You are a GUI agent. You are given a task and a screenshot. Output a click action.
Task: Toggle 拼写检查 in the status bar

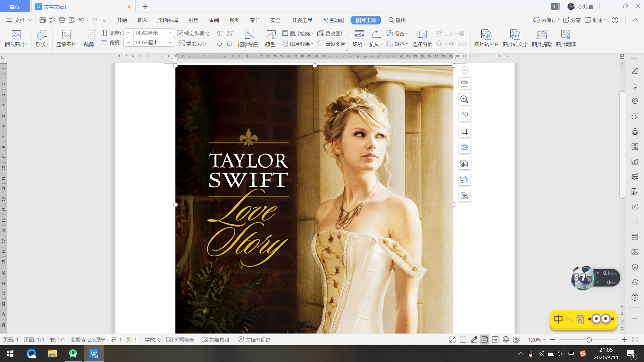(x=181, y=340)
